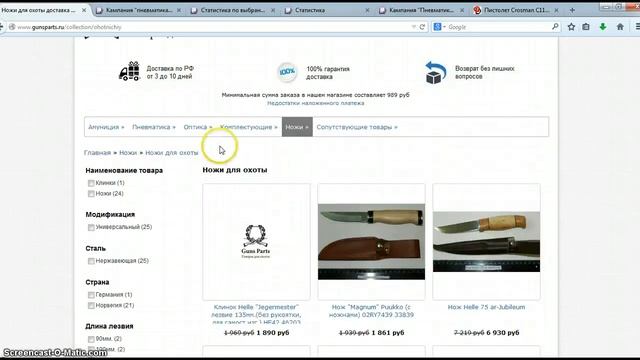Open new tab with plus button
Image resolution: width=640 pixels, height=360 pixels.
coord(572,10)
